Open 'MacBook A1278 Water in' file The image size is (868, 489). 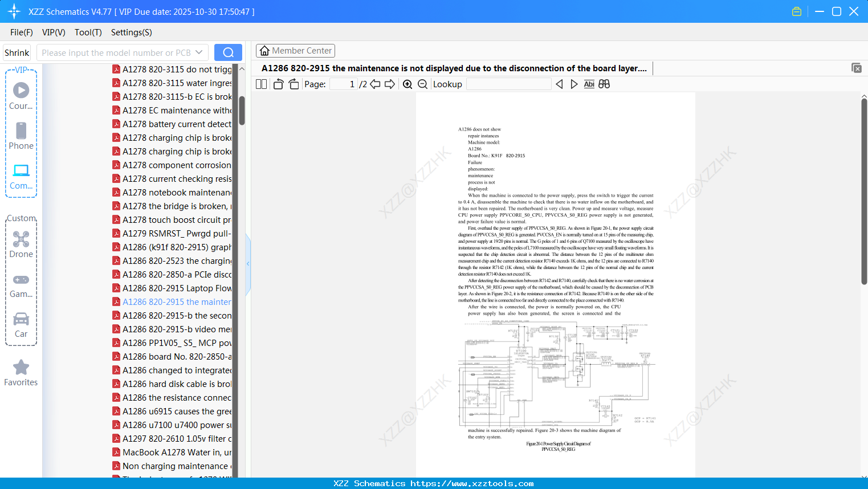(172, 453)
